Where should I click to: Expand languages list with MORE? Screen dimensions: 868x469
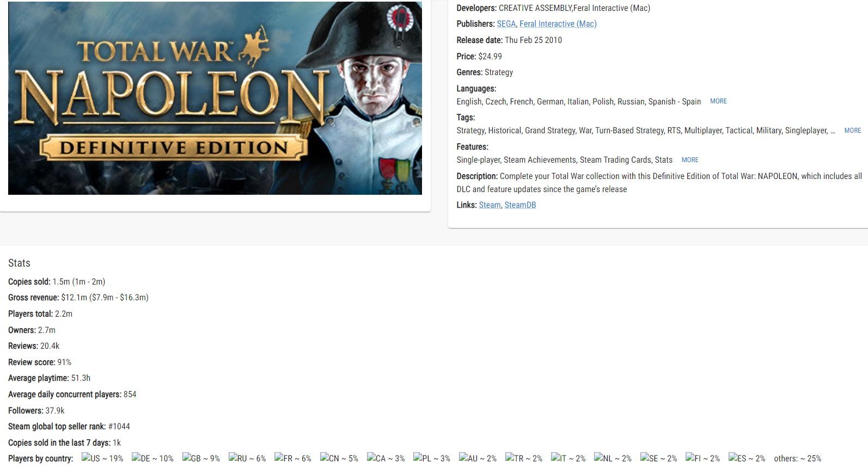(x=718, y=101)
